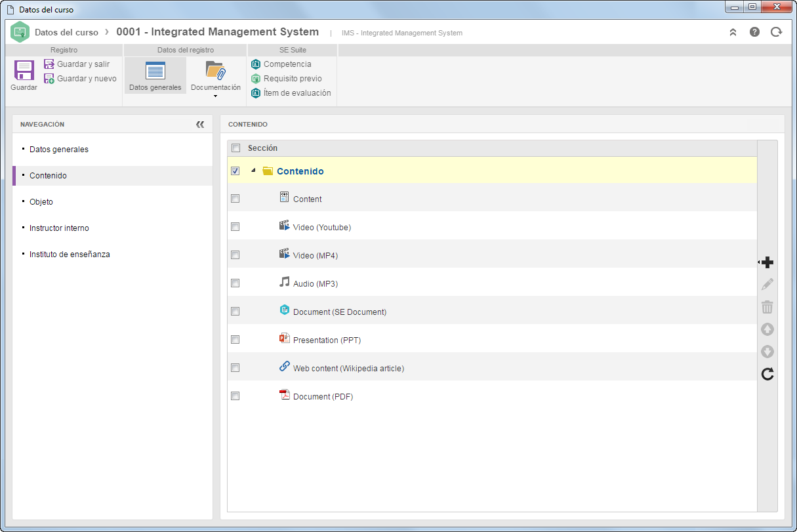Select the Datos generales toolbar icon
The height and width of the screenshot is (532, 797).
pyautogui.click(x=155, y=71)
